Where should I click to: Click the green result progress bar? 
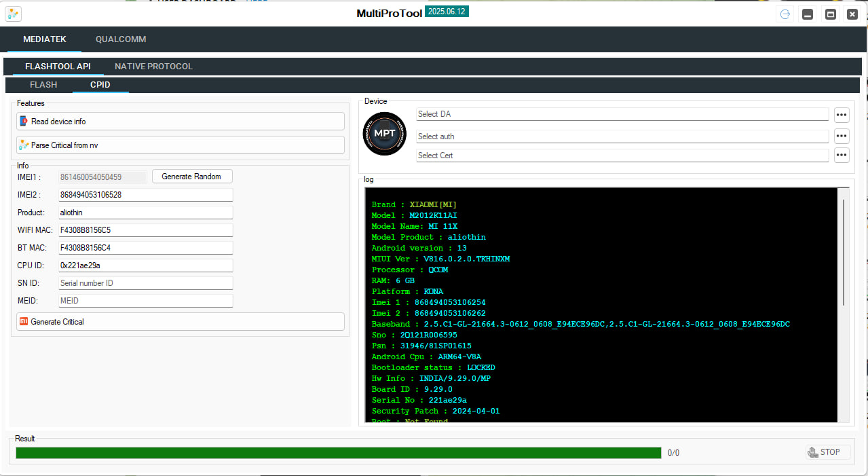(x=338, y=453)
